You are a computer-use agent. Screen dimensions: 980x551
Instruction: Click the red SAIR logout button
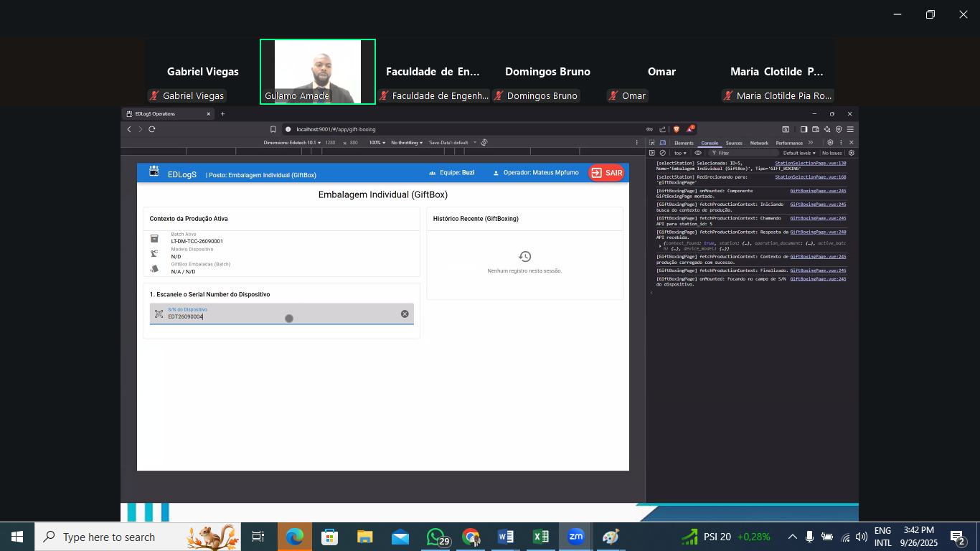point(606,173)
